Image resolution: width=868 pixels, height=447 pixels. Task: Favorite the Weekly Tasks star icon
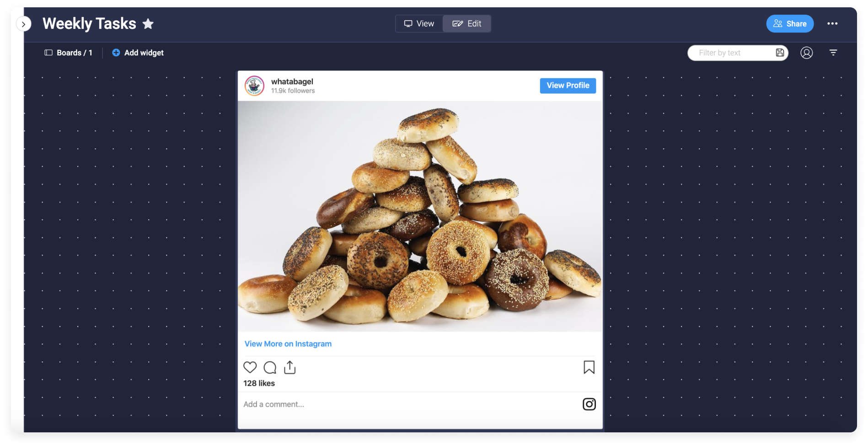(x=148, y=23)
